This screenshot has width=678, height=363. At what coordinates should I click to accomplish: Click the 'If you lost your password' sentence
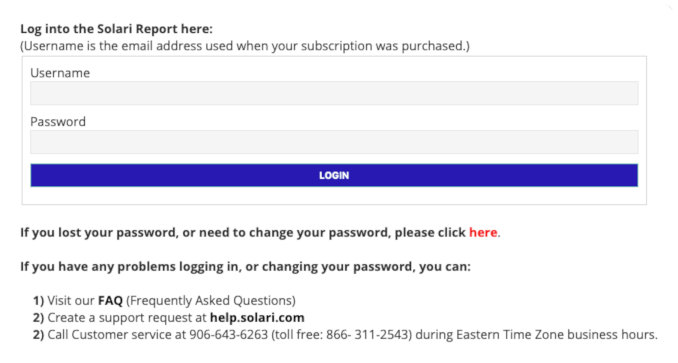point(260,232)
